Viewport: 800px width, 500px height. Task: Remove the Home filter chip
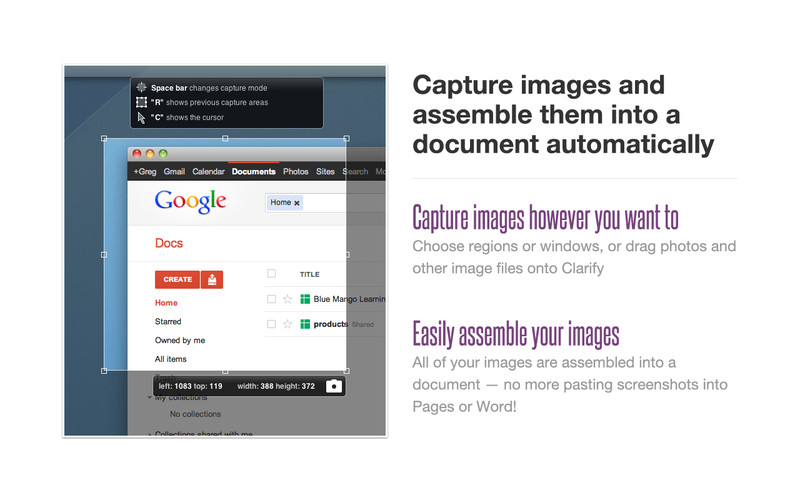(x=297, y=203)
